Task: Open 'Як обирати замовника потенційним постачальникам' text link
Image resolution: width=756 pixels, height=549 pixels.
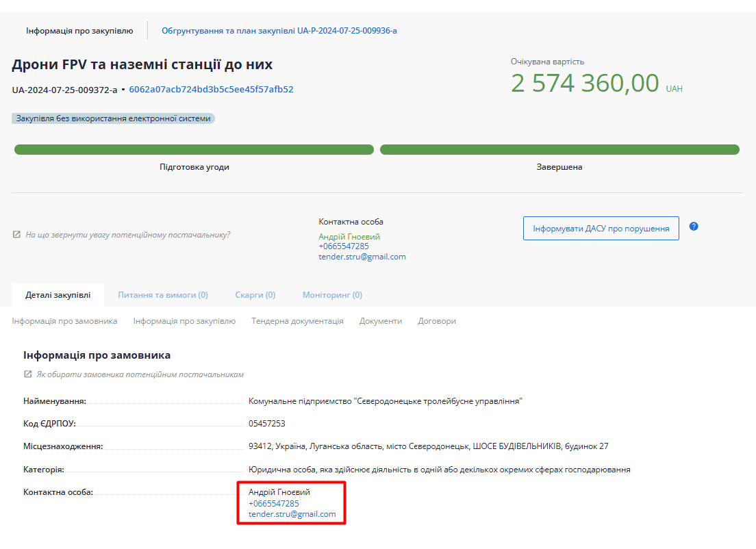Action: pyautogui.click(x=140, y=374)
